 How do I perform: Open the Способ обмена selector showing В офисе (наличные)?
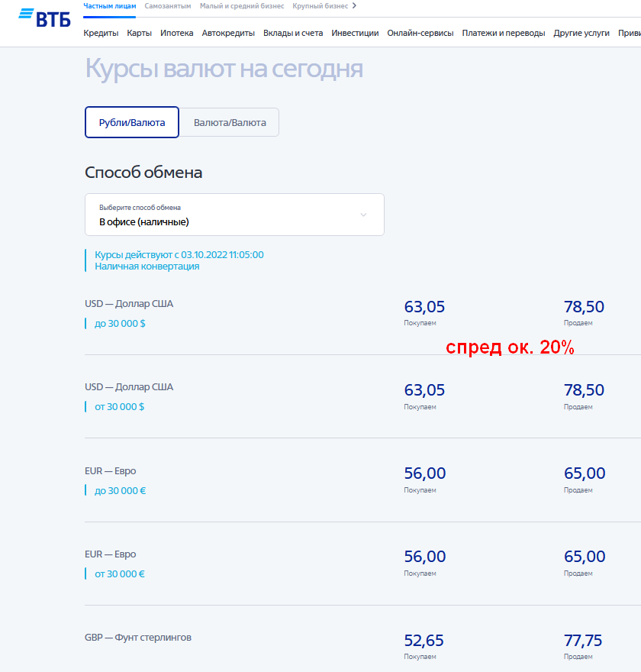234,215
